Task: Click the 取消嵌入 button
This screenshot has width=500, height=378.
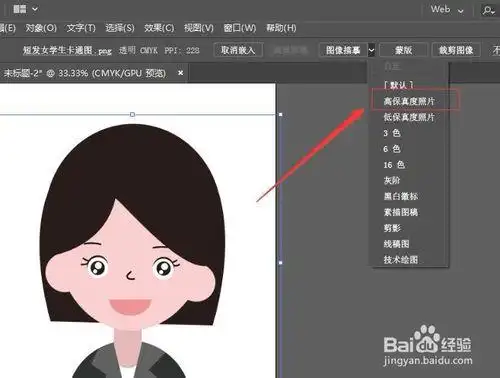Action: coord(238,50)
